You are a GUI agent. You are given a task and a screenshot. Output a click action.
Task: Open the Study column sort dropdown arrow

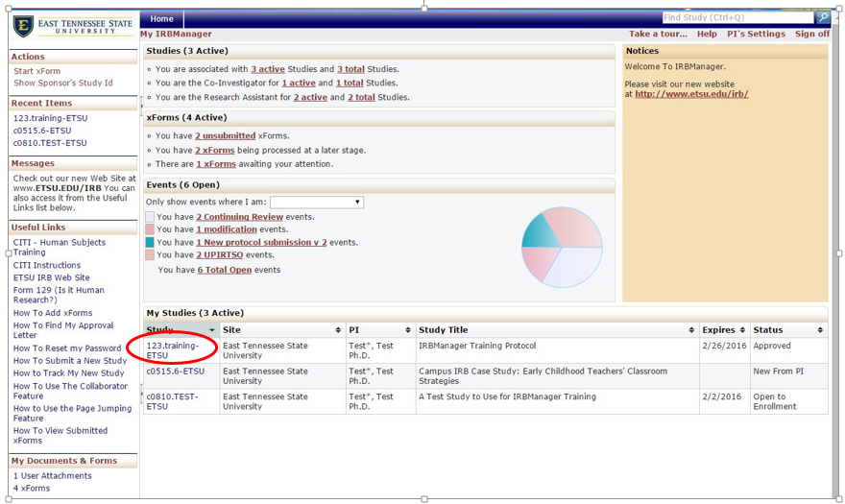coord(212,330)
